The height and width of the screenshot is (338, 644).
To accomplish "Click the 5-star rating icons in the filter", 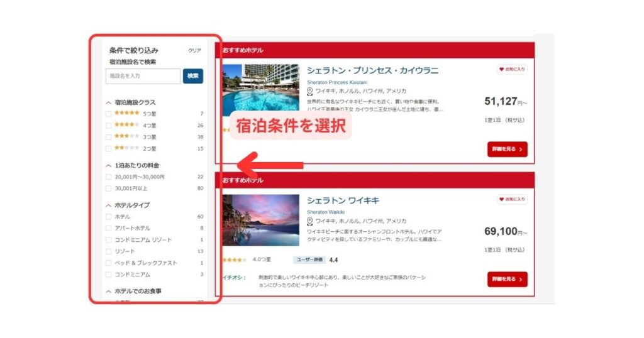I will click(x=126, y=113).
